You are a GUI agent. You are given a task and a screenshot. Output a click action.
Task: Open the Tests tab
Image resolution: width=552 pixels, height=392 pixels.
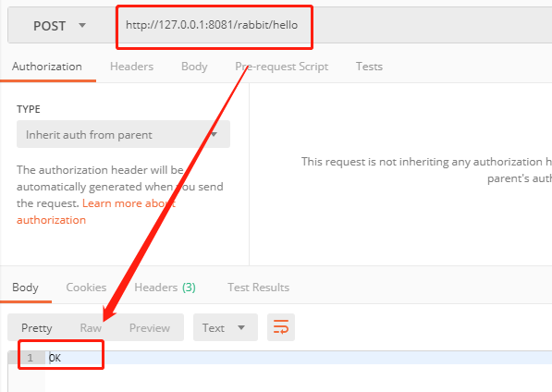pos(369,67)
